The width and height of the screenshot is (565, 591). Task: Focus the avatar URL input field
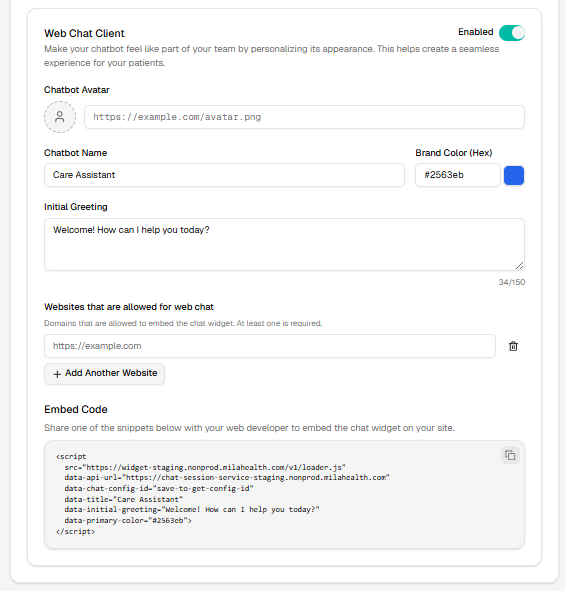pyautogui.click(x=304, y=117)
